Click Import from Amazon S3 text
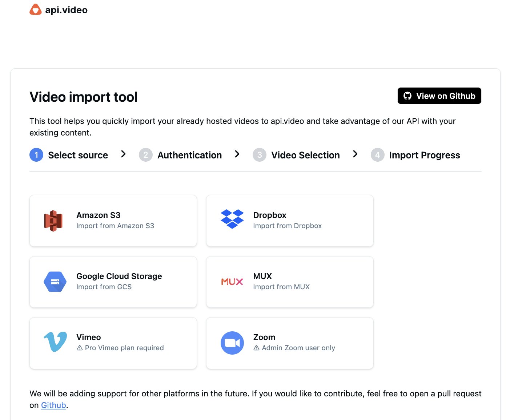 point(115,226)
